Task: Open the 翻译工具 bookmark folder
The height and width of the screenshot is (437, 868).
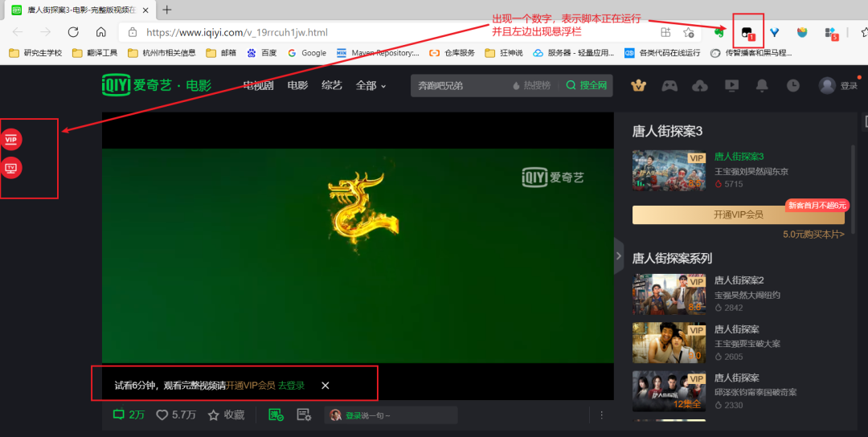Action: [95, 53]
